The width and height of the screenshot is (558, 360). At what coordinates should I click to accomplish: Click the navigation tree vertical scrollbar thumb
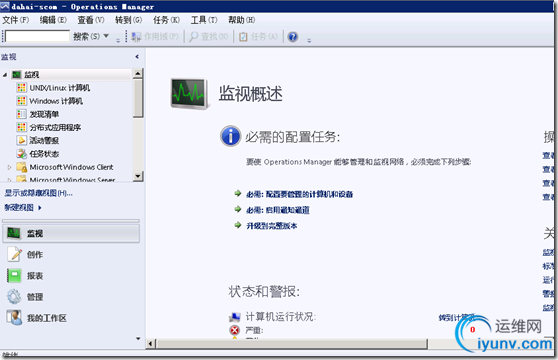(138, 98)
